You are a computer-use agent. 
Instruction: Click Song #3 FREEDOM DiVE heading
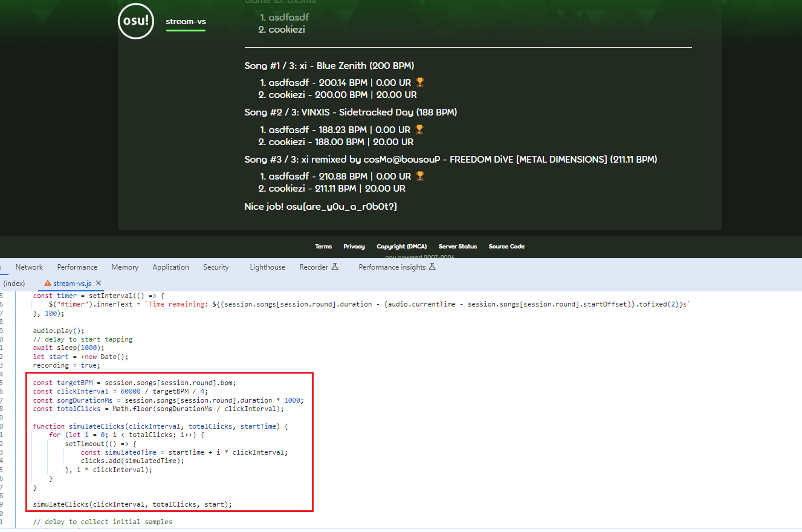tap(451, 160)
